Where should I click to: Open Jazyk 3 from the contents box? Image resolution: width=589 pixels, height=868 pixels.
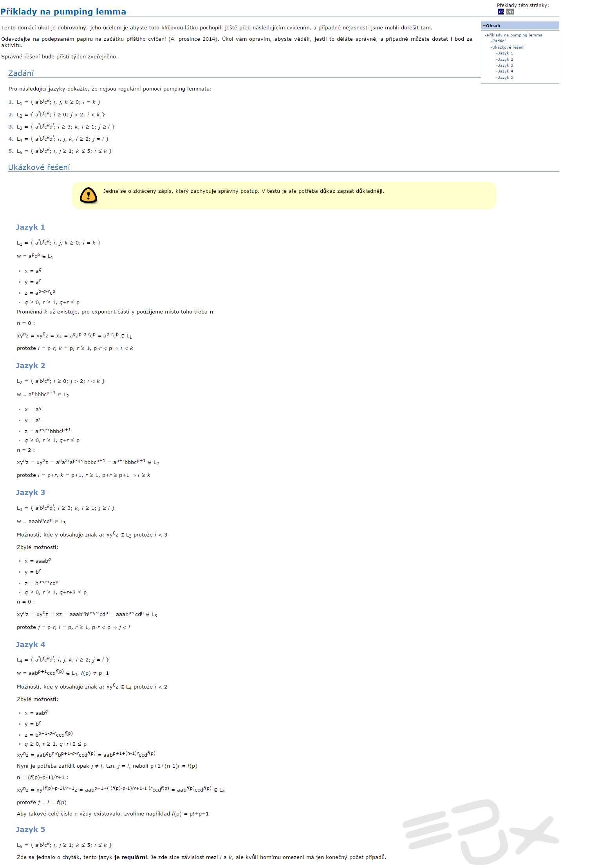505,65
